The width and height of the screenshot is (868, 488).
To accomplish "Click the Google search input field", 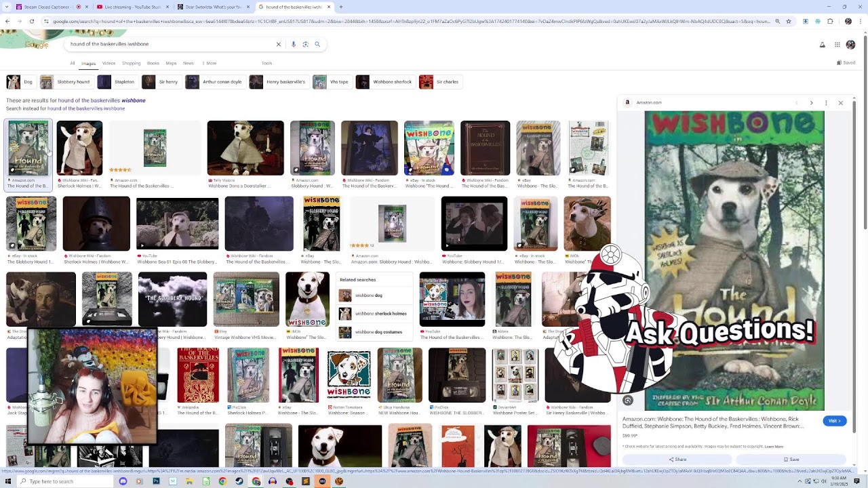I will point(170,44).
